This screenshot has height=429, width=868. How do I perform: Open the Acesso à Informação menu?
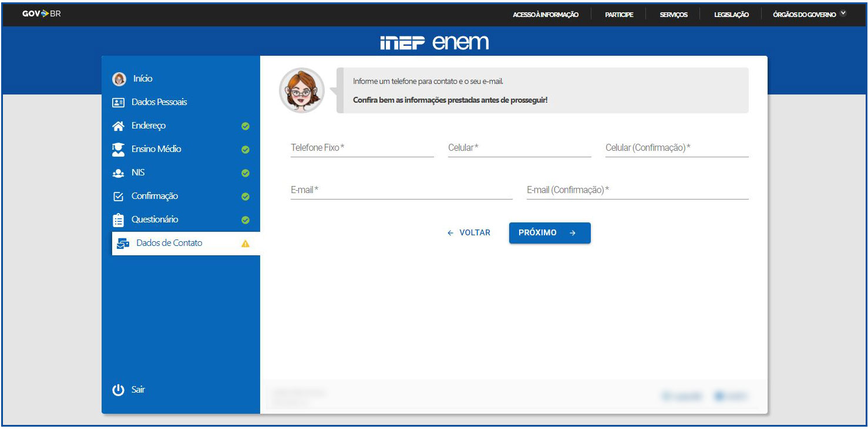(x=546, y=15)
